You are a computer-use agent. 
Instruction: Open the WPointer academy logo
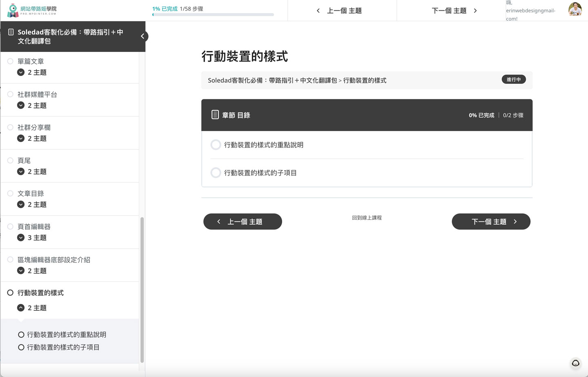(x=32, y=10)
